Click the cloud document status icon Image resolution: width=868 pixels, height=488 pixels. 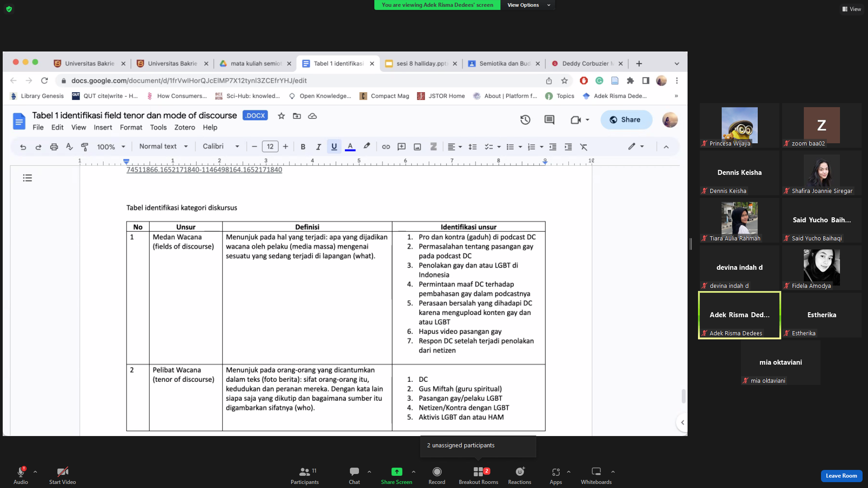[x=312, y=116]
